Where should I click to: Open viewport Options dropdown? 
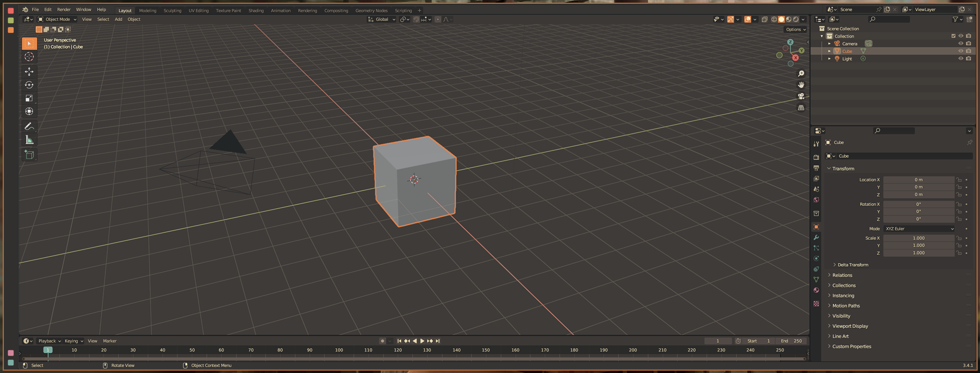click(x=796, y=30)
